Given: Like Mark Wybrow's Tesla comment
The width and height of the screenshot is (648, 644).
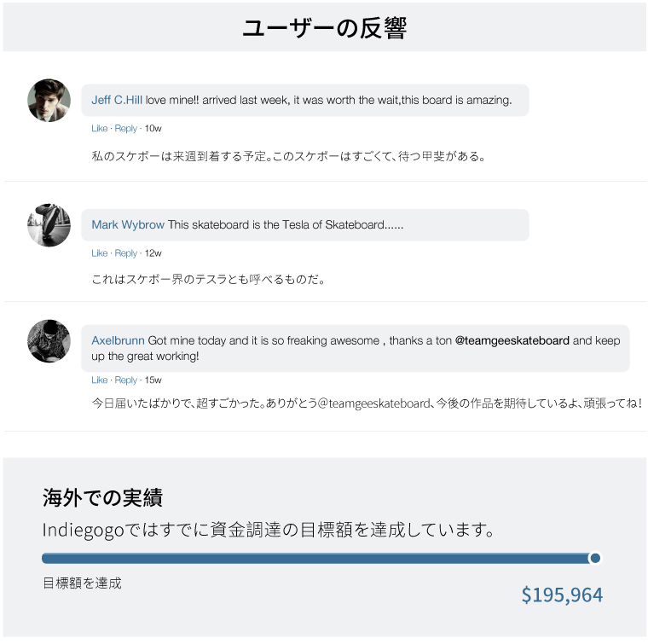Looking at the screenshot, I should pyautogui.click(x=100, y=253).
